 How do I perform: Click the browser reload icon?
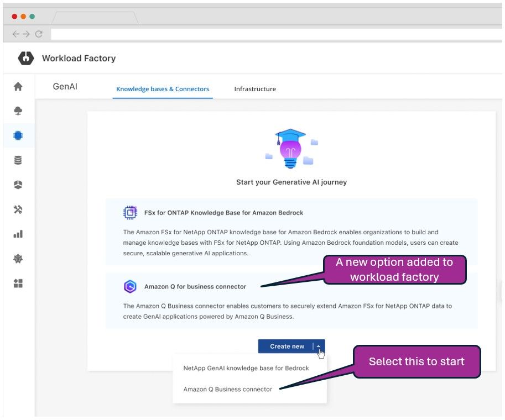click(39, 34)
